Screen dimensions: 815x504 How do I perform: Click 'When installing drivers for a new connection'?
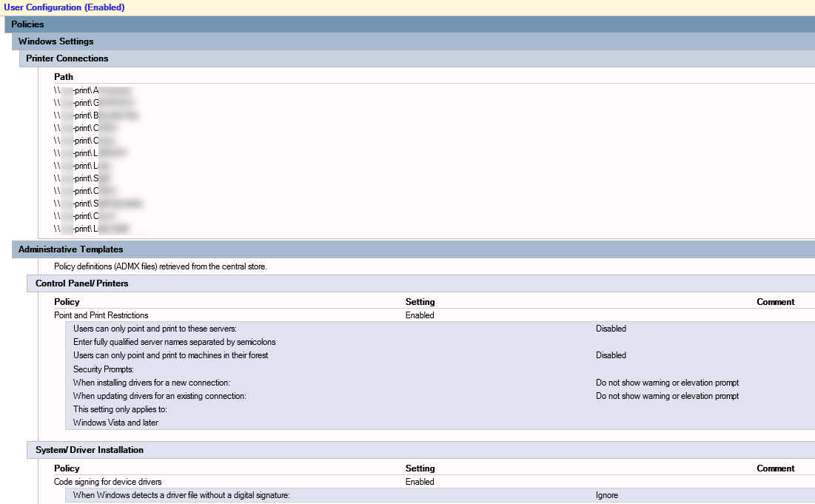(x=152, y=383)
